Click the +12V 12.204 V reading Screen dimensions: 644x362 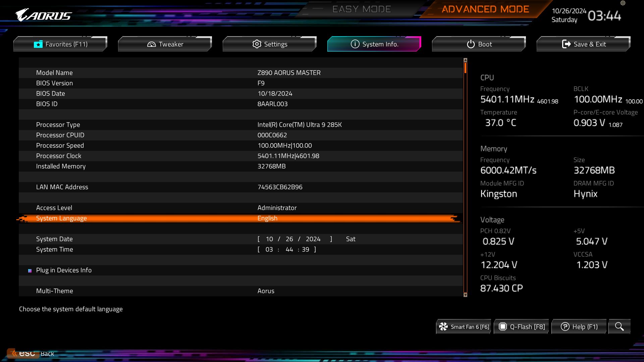tap(499, 265)
